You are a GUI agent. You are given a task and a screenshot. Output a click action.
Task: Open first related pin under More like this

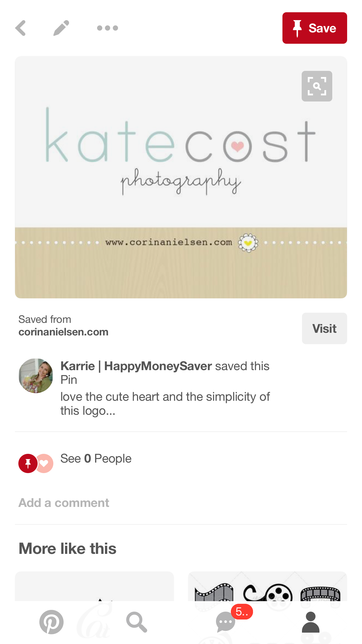coord(94,586)
